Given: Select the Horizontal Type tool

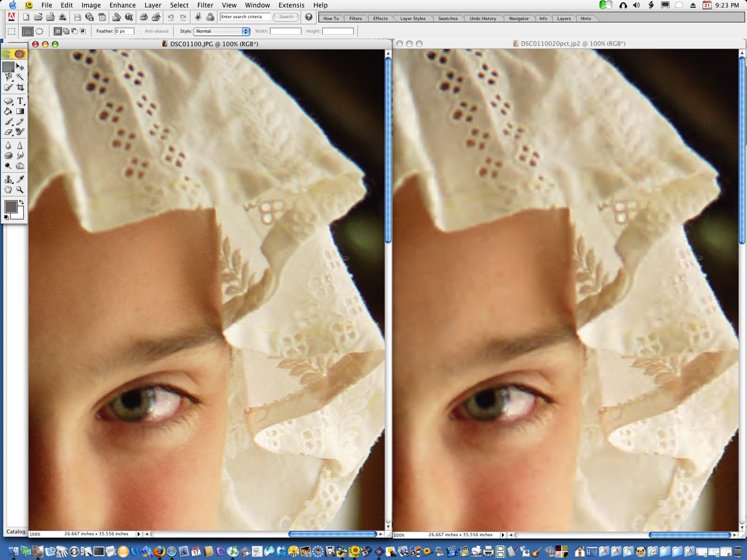Looking at the screenshot, I should tap(20, 101).
